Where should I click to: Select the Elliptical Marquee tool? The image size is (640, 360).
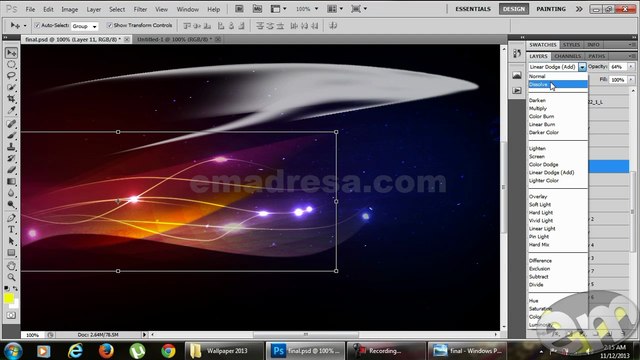[x=11, y=64]
